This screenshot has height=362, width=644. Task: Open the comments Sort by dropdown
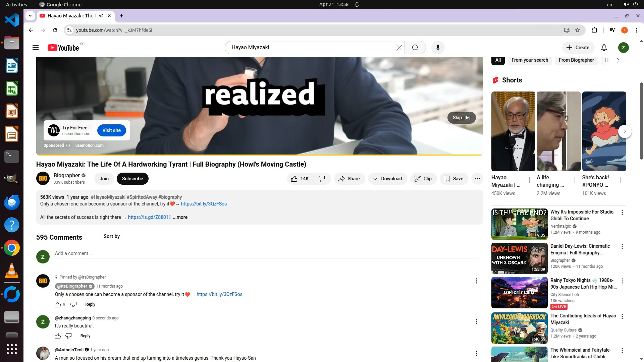pos(107,236)
